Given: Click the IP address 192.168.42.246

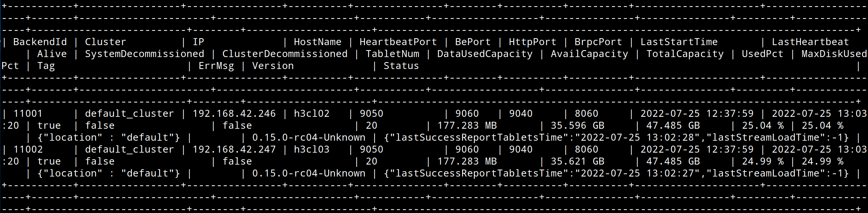Looking at the screenshot, I should point(234,113).
